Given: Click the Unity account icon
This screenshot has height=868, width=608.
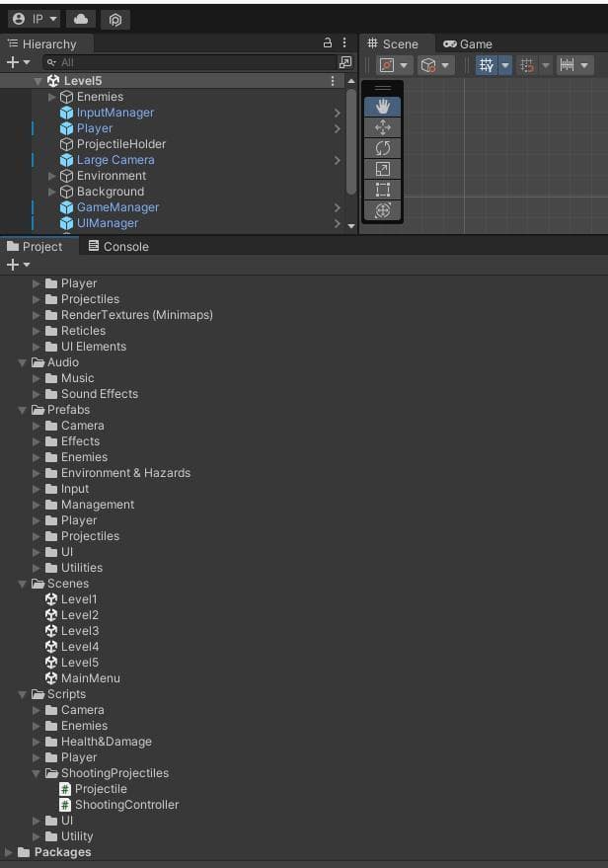Looking at the screenshot, I should [18, 20].
